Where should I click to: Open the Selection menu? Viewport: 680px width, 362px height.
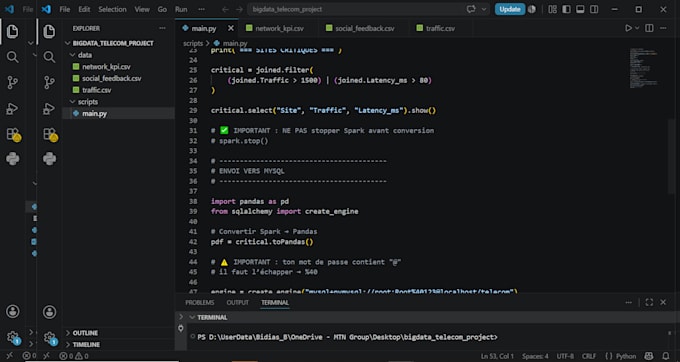click(x=112, y=9)
